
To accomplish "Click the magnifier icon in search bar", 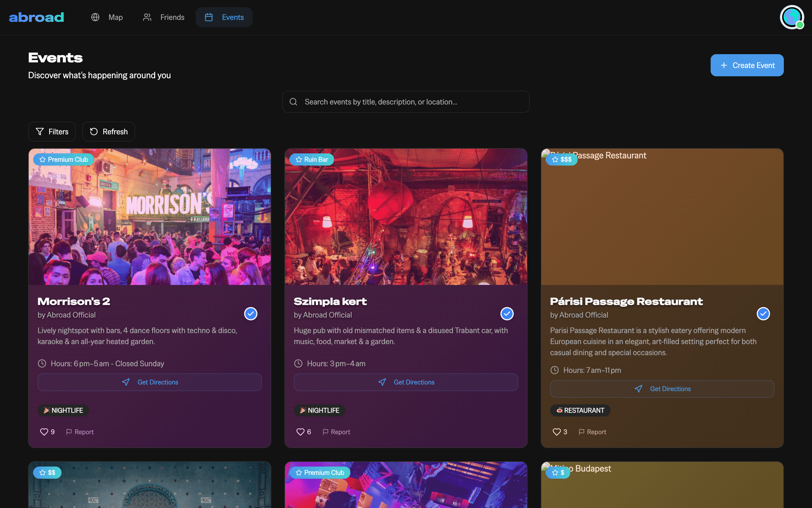I will (293, 102).
